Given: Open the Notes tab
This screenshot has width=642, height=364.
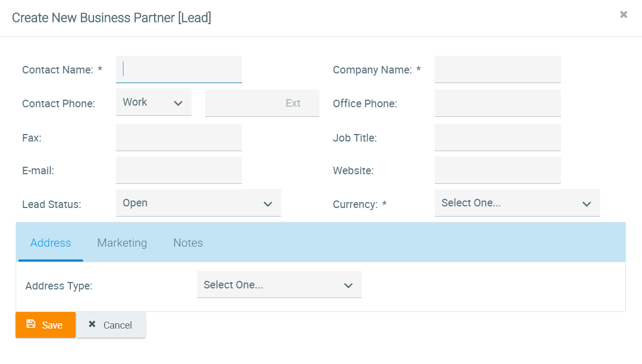Looking at the screenshot, I should click(188, 243).
